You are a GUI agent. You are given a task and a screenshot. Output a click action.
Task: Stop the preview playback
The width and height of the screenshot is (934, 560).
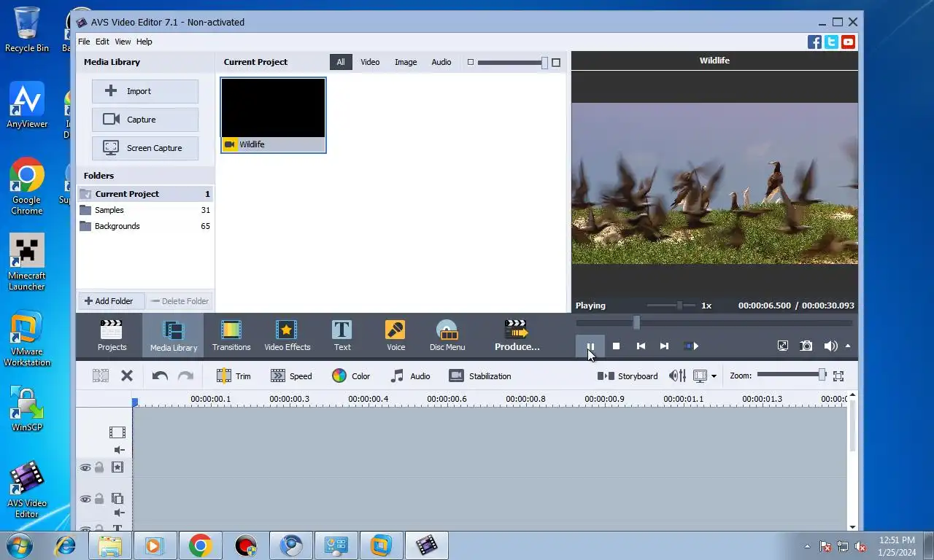(616, 346)
